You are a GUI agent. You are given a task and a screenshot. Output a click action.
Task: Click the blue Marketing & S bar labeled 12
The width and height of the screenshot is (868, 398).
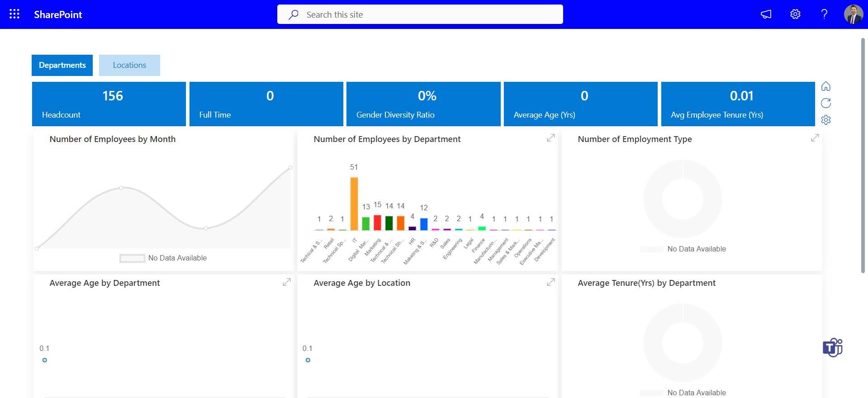[x=424, y=224]
